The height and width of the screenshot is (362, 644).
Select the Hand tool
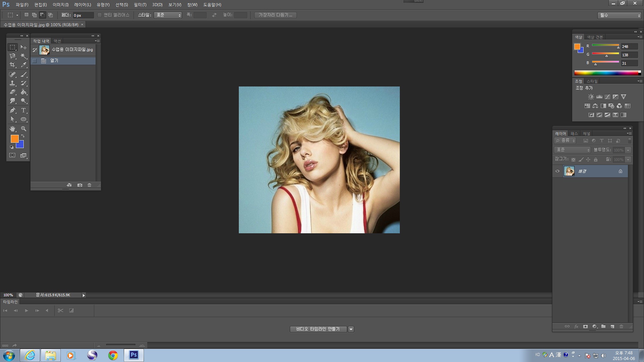12,129
